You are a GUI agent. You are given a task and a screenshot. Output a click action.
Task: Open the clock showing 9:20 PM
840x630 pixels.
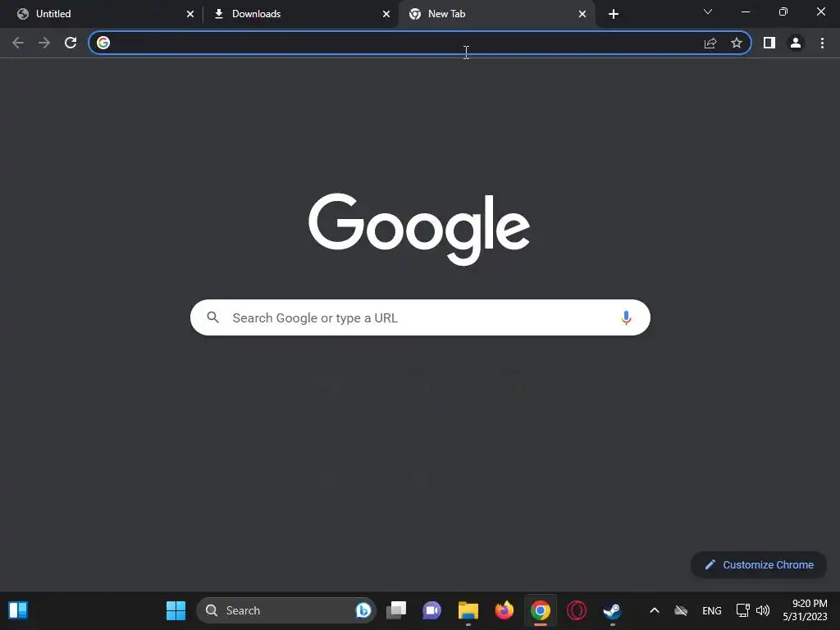point(805,610)
